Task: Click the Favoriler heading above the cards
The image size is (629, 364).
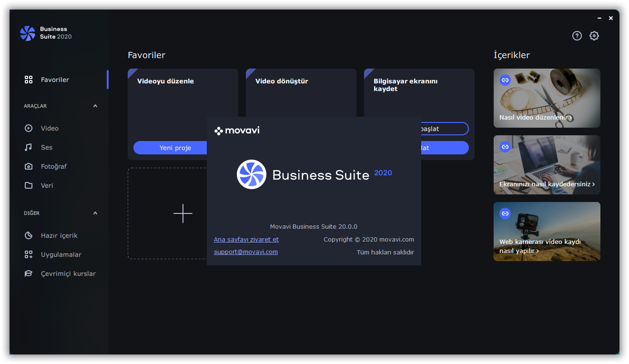Action: pos(146,55)
